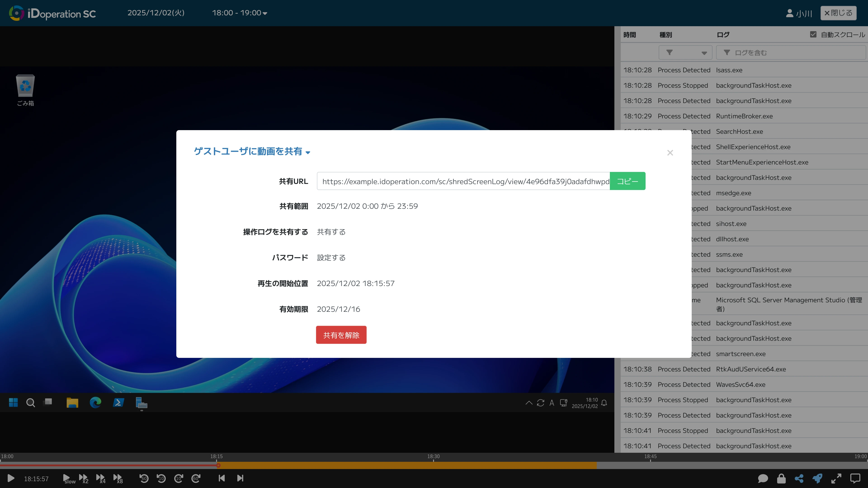Click the padlock icon in player bar

pos(781,478)
